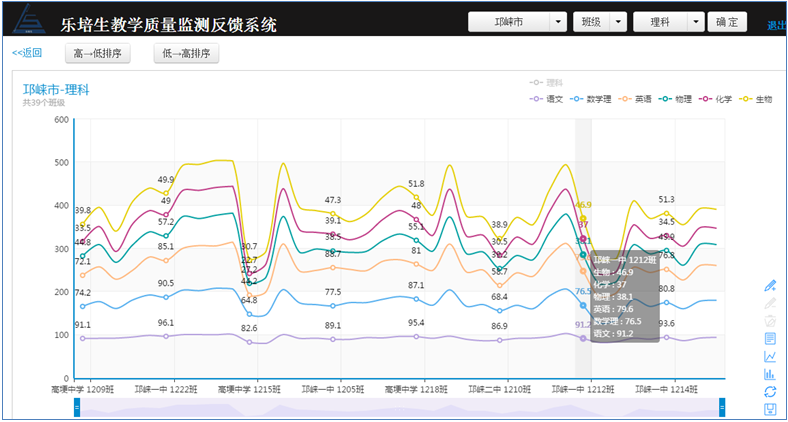
Task: Click the restore refresh icon
Action: 769,391
